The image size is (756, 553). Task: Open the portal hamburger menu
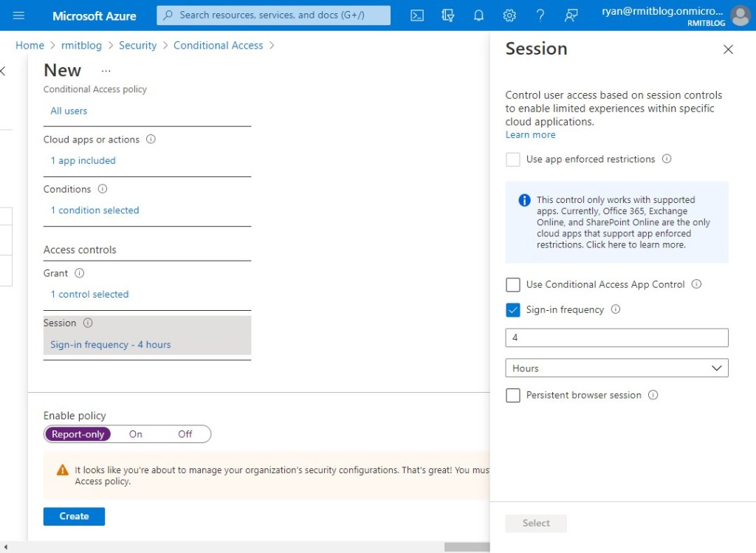[x=18, y=16]
